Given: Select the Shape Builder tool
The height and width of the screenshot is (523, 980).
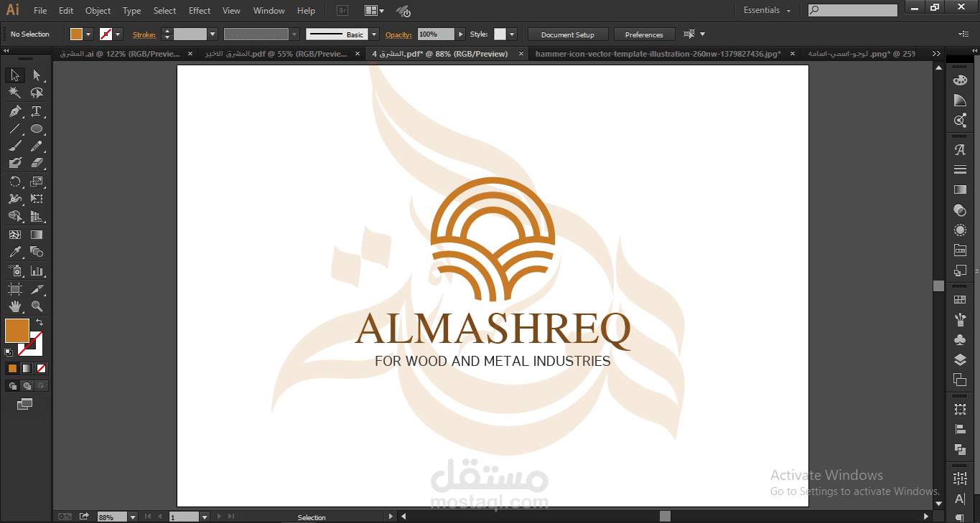Looking at the screenshot, I should pos(15,216).
